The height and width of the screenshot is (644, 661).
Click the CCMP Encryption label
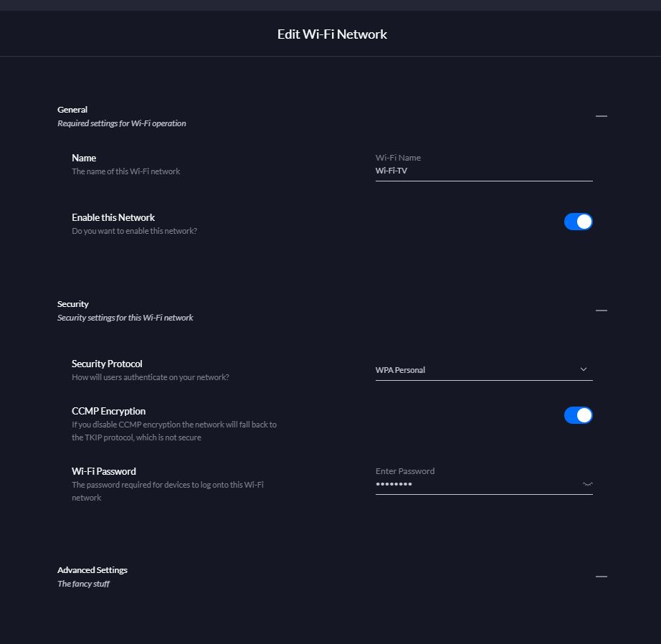pos(108,411)
